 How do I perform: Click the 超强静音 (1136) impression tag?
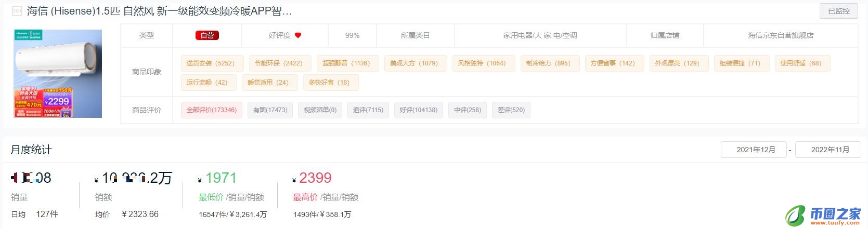(x=346, y=63)
